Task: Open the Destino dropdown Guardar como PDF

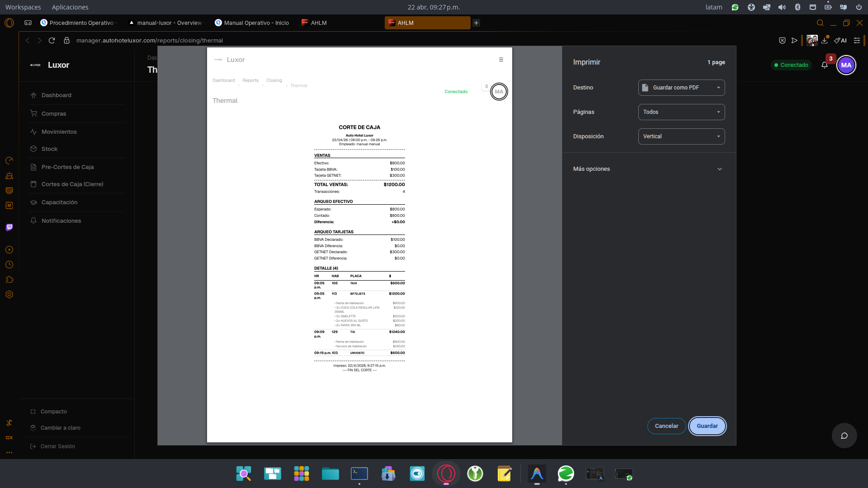Action: pos(681,88)
